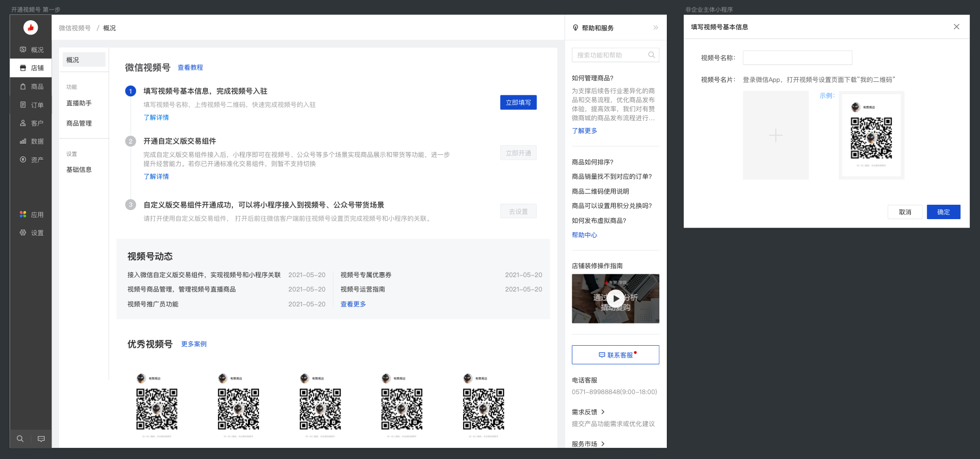Image resolution: width=980 pixels, height=459 pixels.
Task: Open 商品 bag icon in sidebar
Action: pyautogui.click(x=23, y=86)
